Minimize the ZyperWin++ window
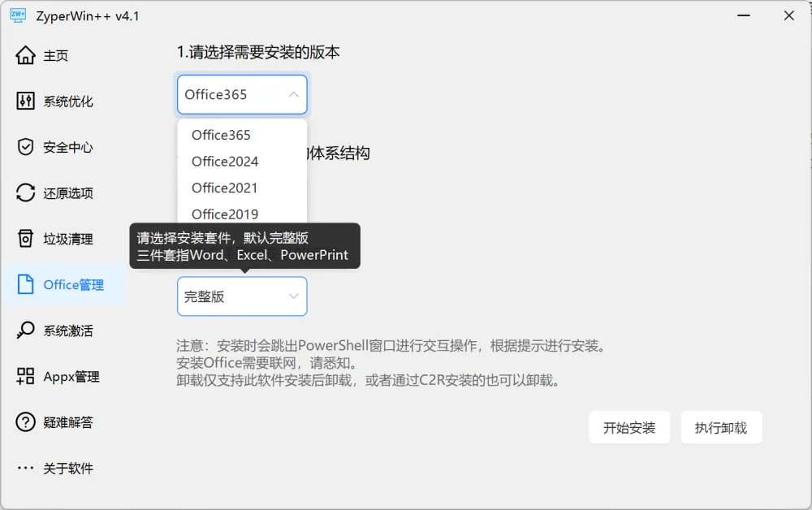Viewport: 812px width, 510px height. click(x=744, y=15)
